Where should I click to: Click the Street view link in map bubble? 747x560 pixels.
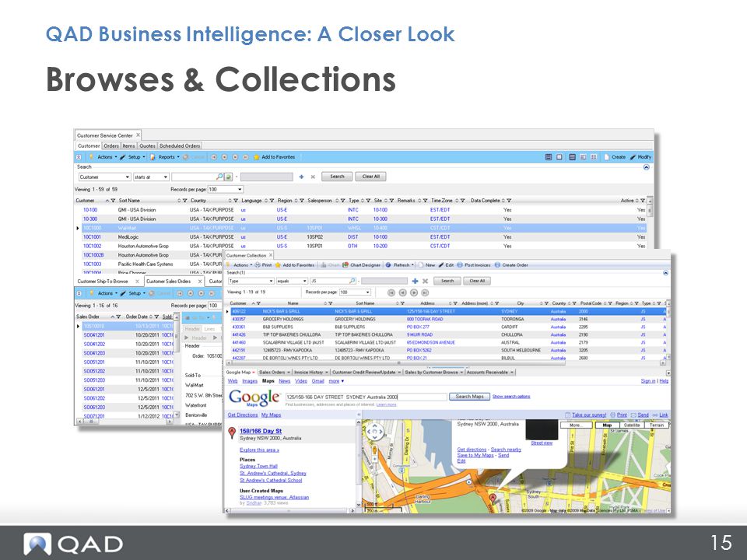tap(542, 443)
